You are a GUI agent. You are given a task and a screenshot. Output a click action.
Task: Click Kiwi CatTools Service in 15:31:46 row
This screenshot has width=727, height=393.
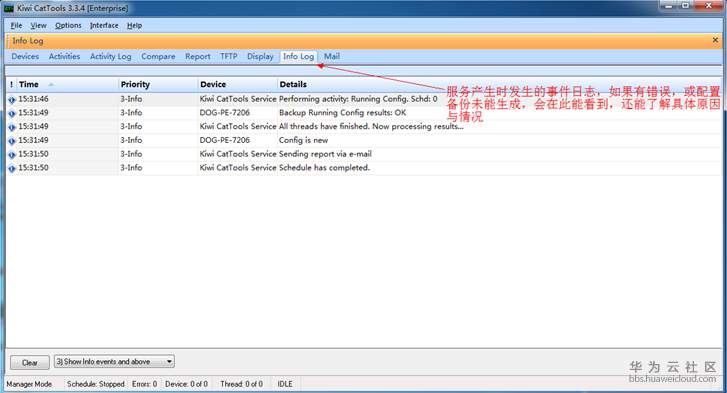pos(238,99)
